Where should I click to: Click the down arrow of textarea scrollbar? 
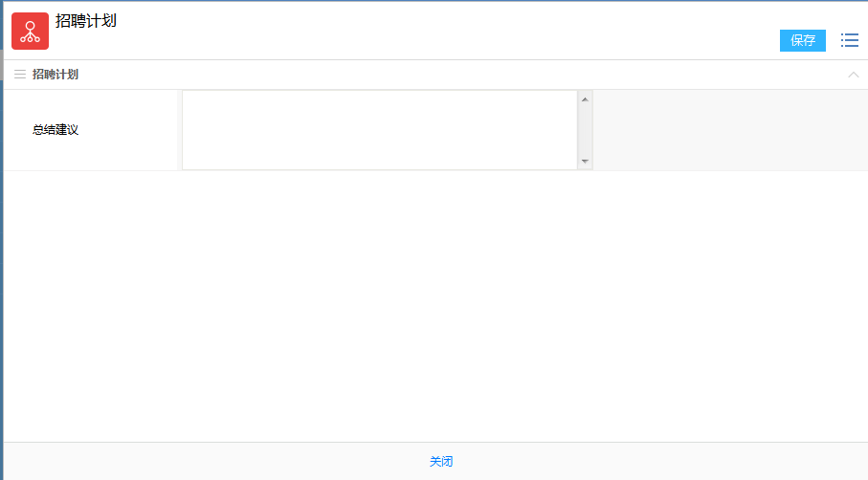[585, 162]
